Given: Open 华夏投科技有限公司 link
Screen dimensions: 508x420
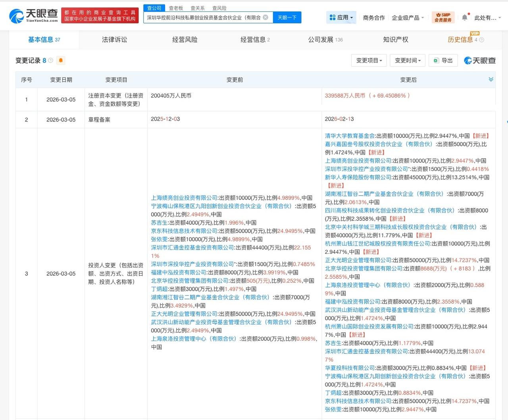Looking at the screenshot, I should pos(350,368).
